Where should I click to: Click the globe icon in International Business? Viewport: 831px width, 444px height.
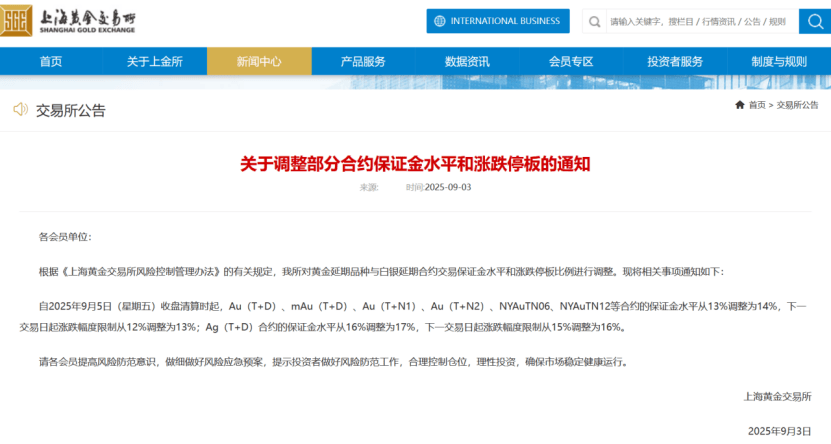[440, 21]
